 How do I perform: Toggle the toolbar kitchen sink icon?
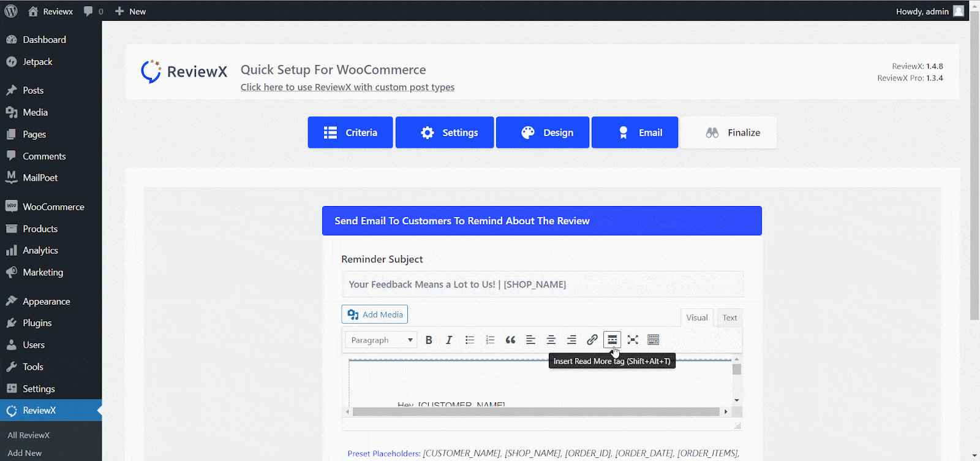(653, 340)
